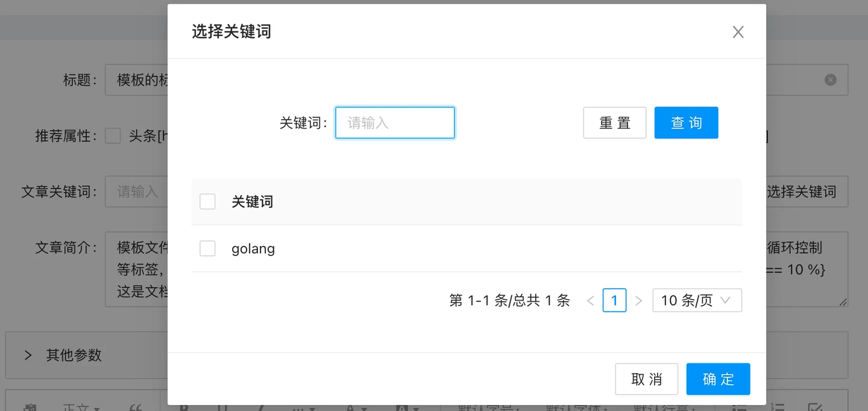
Task: Enable the 头条 recommendation checkbox
Action: tap(113, 136)
